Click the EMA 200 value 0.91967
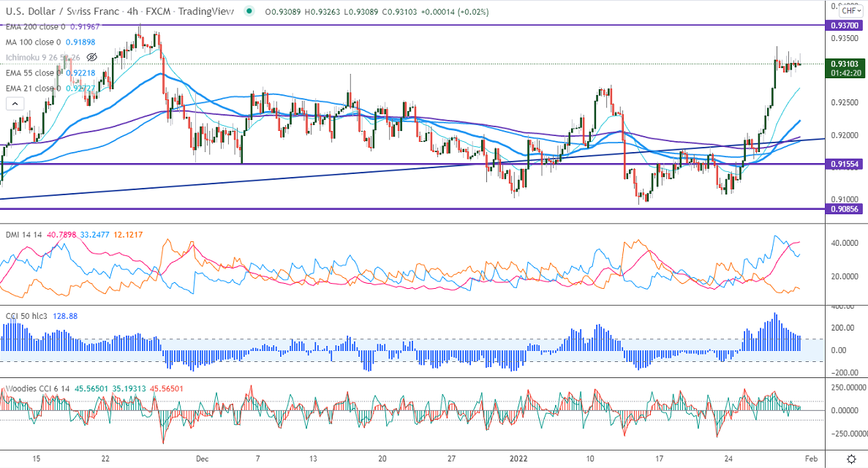 click(85, 26)
